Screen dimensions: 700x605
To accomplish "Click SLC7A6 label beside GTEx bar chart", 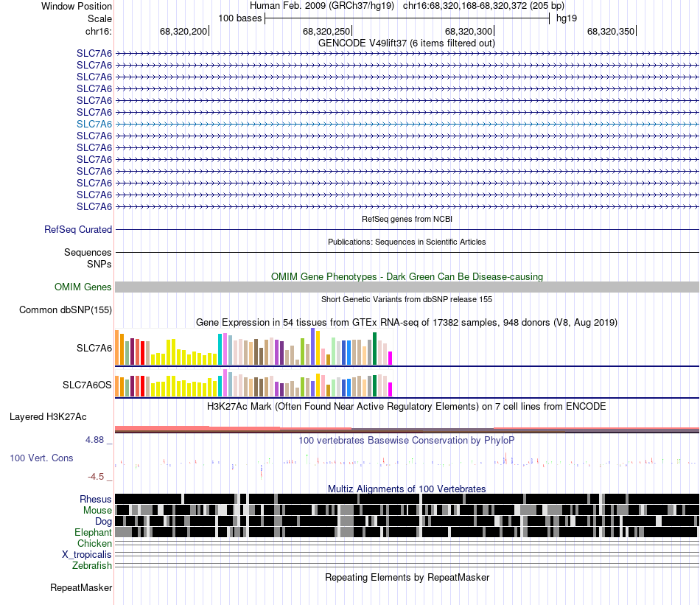I will [x=94, y=348].
